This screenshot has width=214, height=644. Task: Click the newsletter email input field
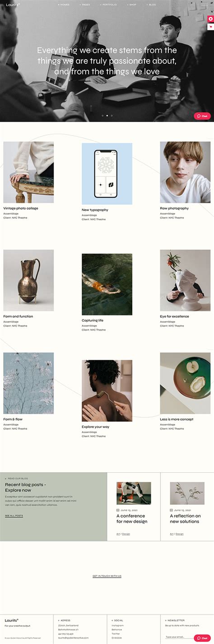pos(179,637)
